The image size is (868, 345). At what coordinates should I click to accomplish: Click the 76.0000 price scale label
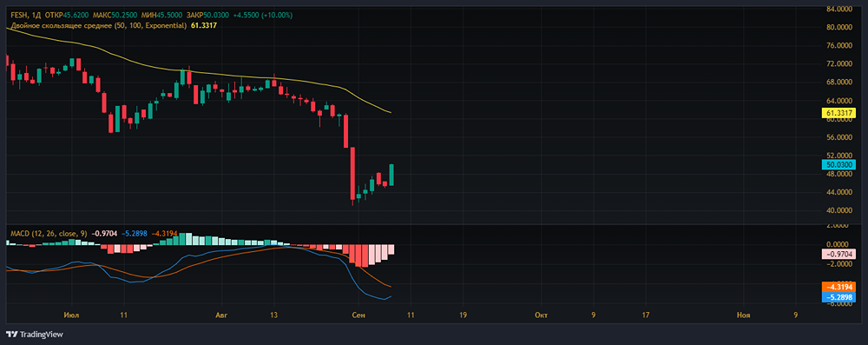[839, 45]
